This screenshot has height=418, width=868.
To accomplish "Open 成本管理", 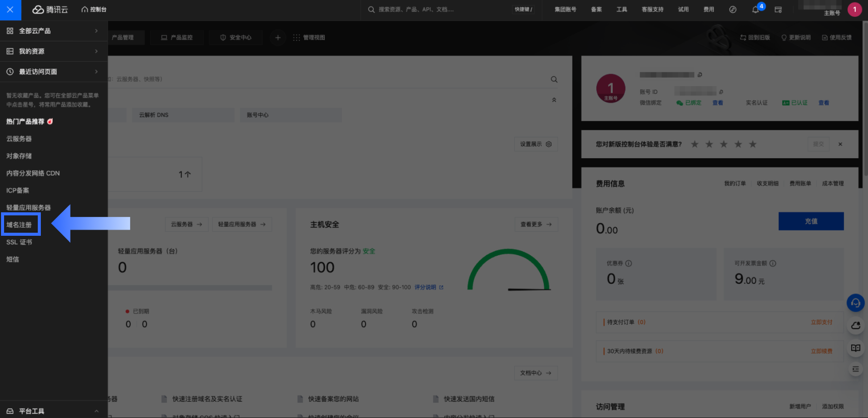I will click(833, 184).
